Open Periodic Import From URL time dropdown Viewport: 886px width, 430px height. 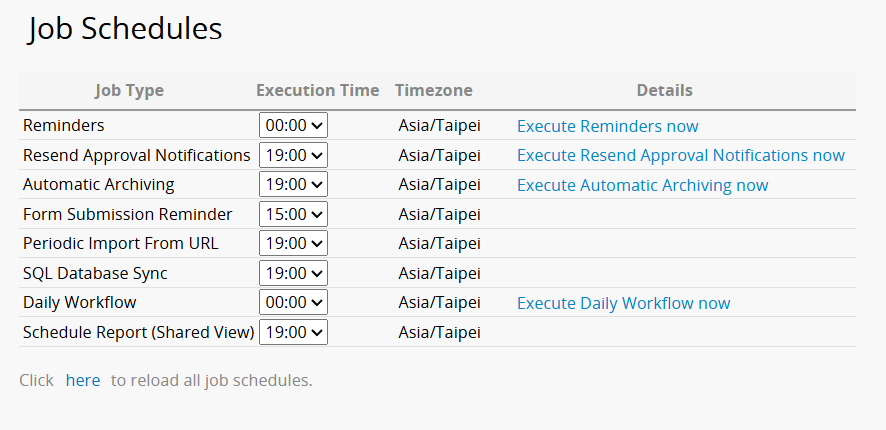[293, 243]
